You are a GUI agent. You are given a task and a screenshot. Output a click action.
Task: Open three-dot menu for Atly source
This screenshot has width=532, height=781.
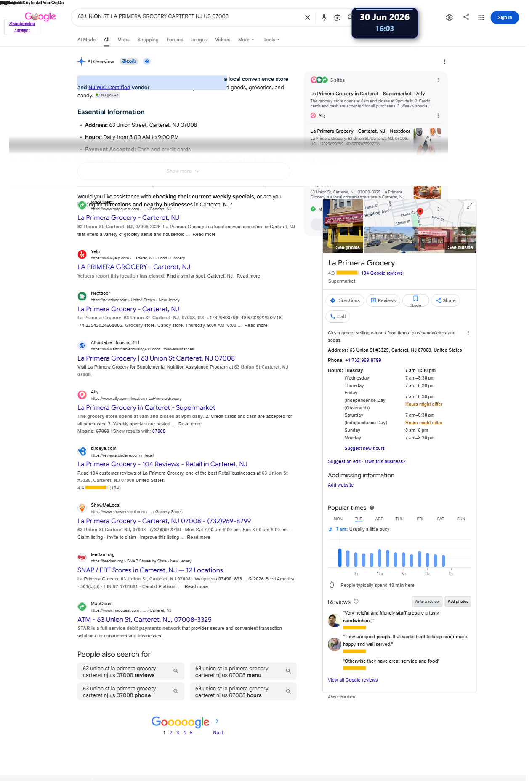click(438, 115)
